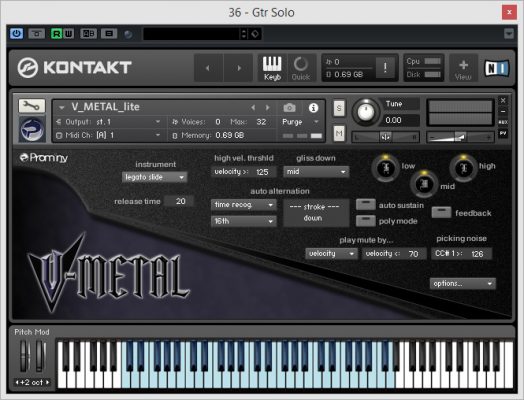The image size is (524, 400).
Task: Open the time recog. auto alternation dropdown
Action: click(244, 205)
